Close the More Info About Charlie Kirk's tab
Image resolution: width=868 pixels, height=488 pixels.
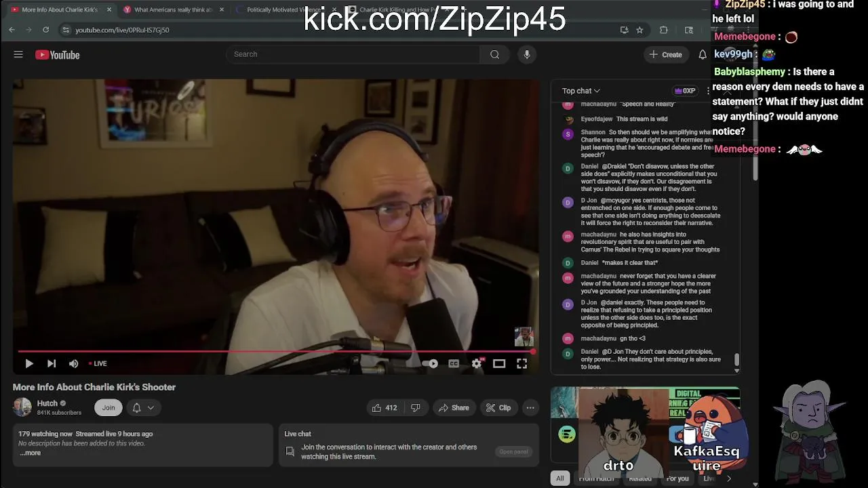click(x=108, y=9)
